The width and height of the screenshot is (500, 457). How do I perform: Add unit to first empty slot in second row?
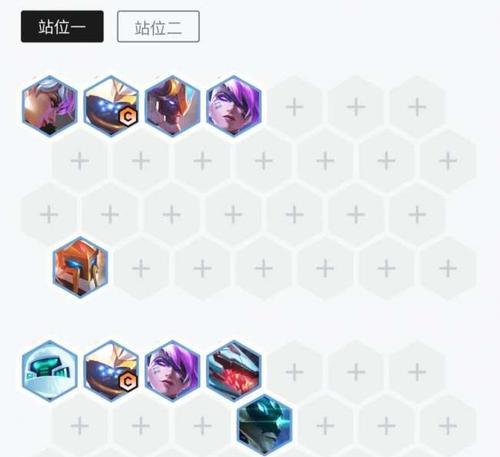point(80,161)
